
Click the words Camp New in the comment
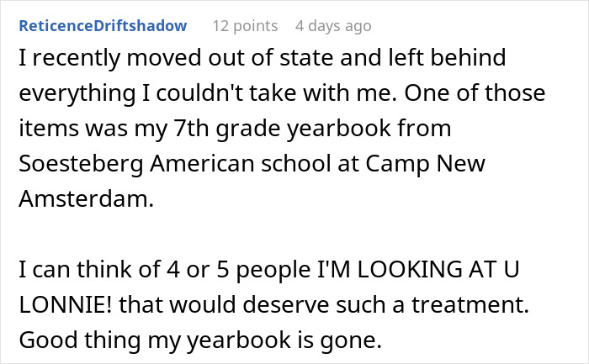425,164
